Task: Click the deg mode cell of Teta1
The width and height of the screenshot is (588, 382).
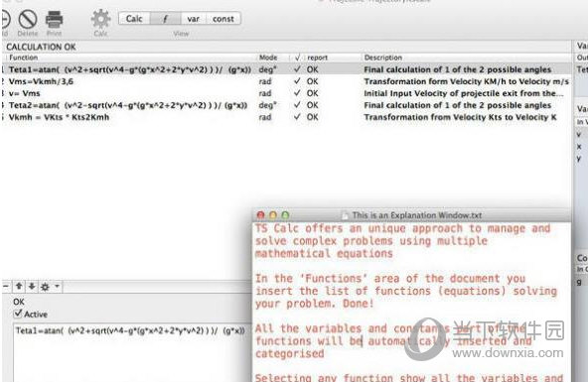Action: [x=267, y=69]
